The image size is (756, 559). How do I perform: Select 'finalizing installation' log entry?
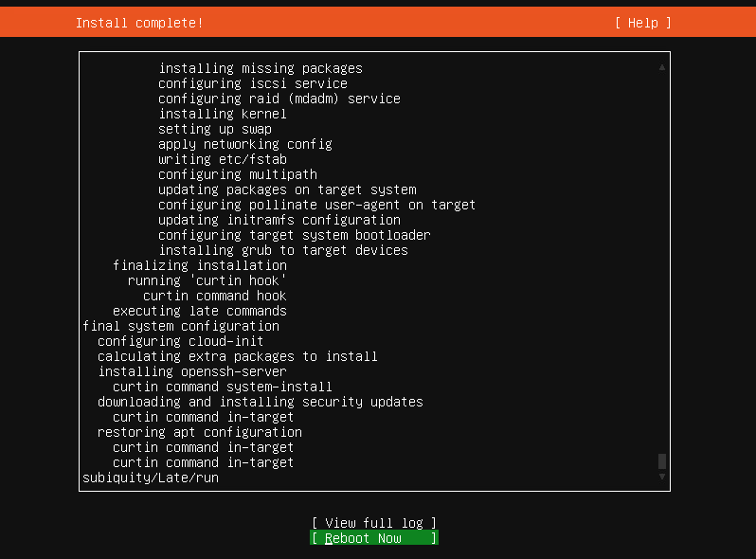click(199, 265)
